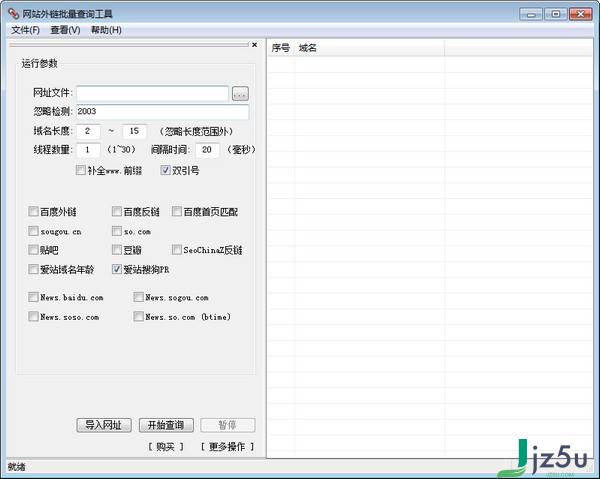The image size is (600, 479).
Task: Close the 网站外链批量查询工具 window
Action: [x=580, y=15]
